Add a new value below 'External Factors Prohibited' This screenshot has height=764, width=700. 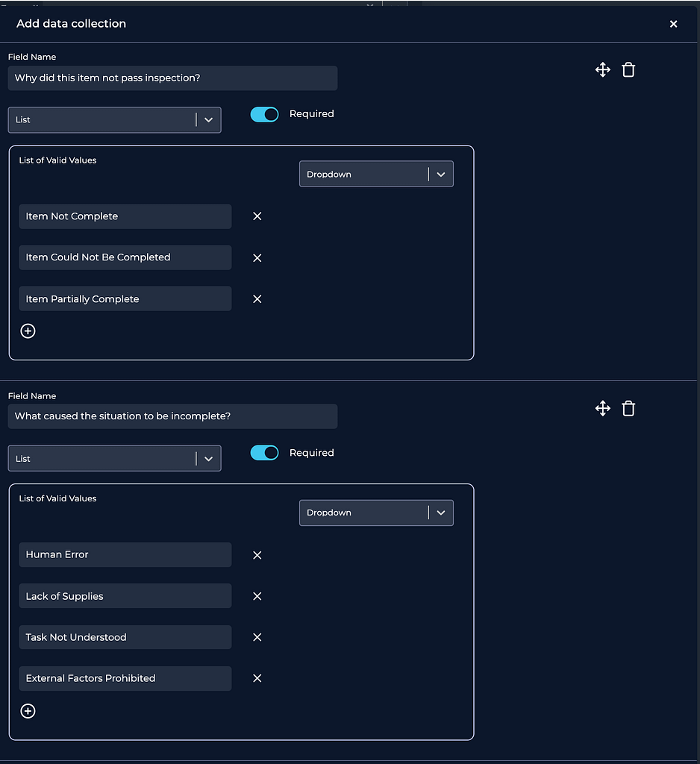click(x=28, y=711)
